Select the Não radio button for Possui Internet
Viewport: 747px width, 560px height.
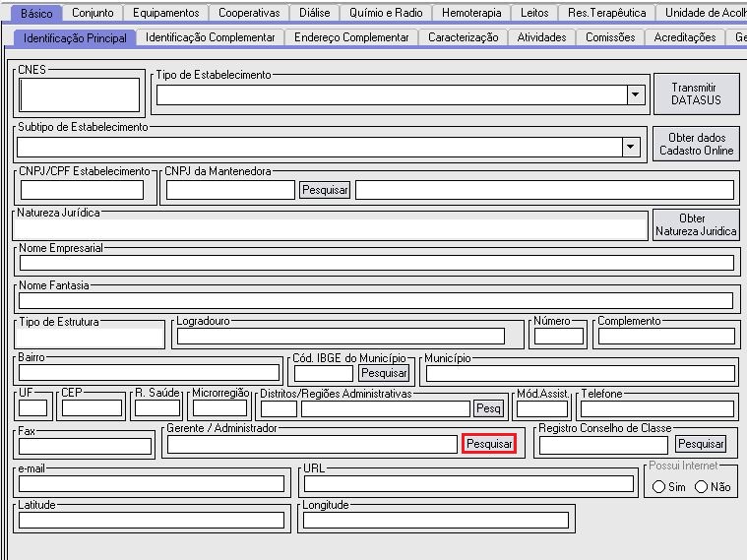[701, 486]
